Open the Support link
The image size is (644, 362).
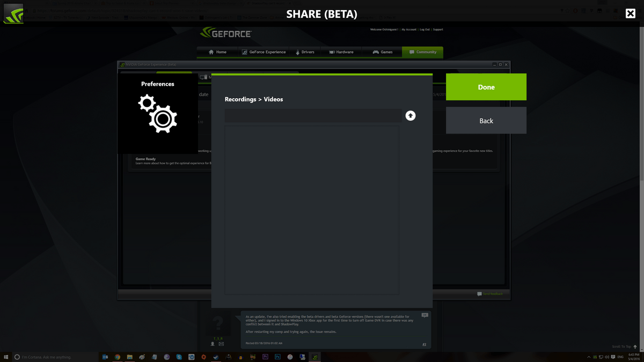point(438,29)
